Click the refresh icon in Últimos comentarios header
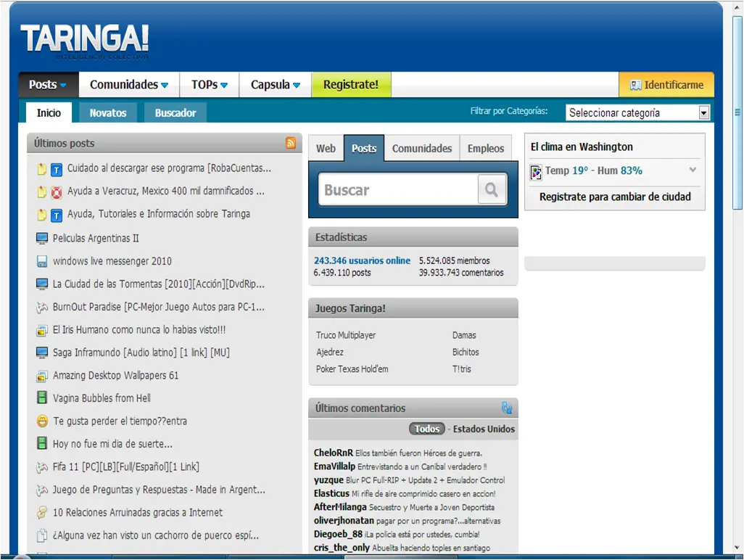The image size is (744, 560). click(x=507, y=408)
